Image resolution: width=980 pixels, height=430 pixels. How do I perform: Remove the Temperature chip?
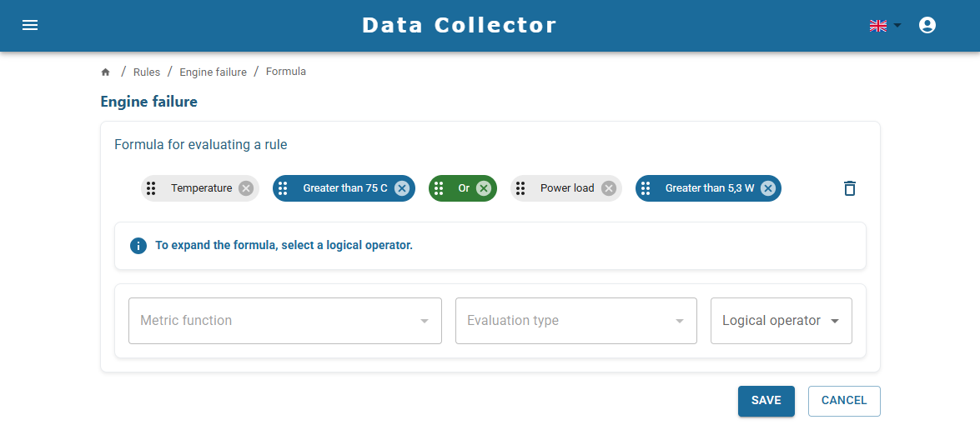click(x=245, y=188)
